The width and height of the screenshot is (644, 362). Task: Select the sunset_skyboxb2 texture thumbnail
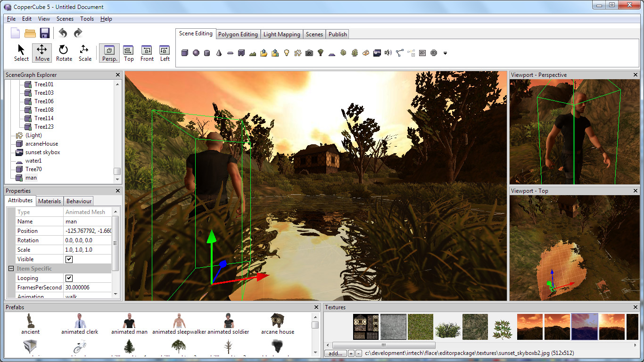(584, 326)
